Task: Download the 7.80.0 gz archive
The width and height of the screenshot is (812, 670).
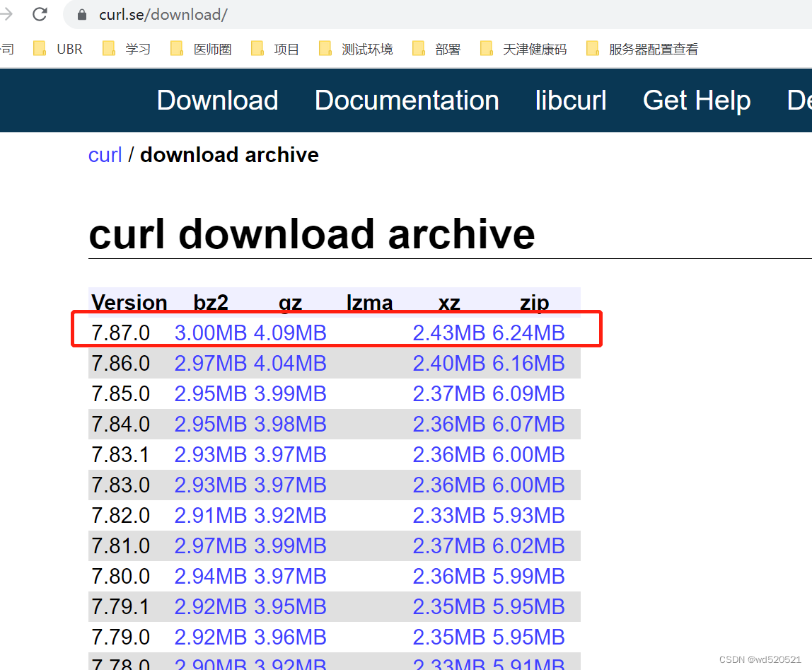Action: tap(290, 576)
